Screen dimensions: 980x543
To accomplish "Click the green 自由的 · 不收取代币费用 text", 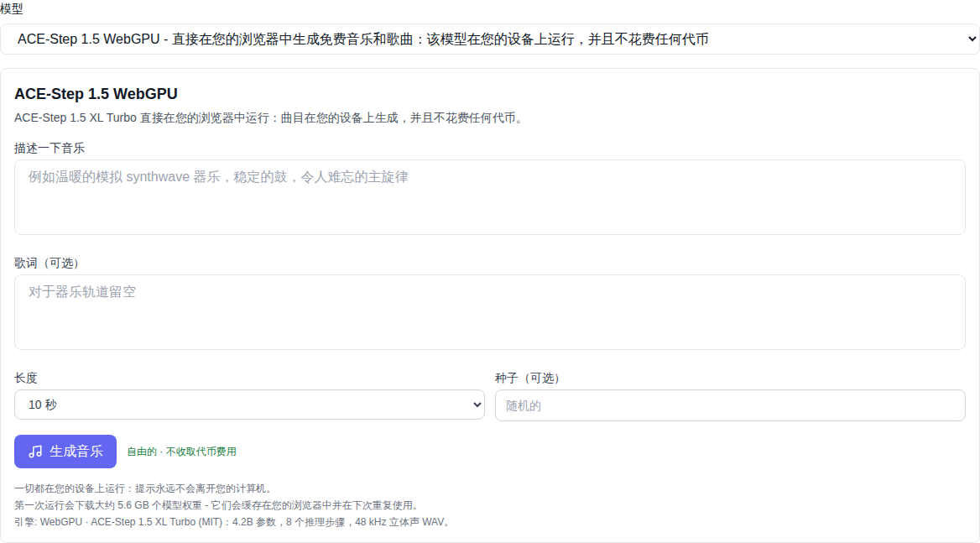I will 182,452.
